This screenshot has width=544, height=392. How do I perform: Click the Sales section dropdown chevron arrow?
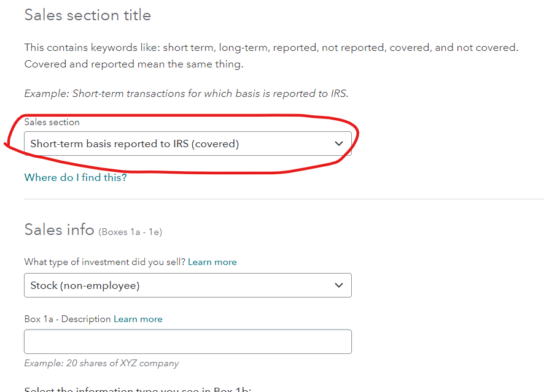click(x=338, y=144)
